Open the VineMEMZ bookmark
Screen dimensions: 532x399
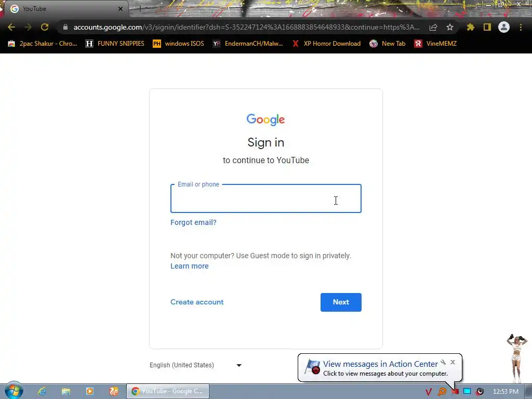[x=435, y=44]
